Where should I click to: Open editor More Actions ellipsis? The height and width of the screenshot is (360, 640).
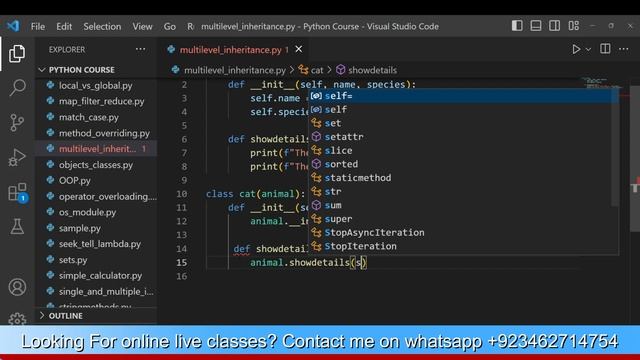tap(623, 49)
